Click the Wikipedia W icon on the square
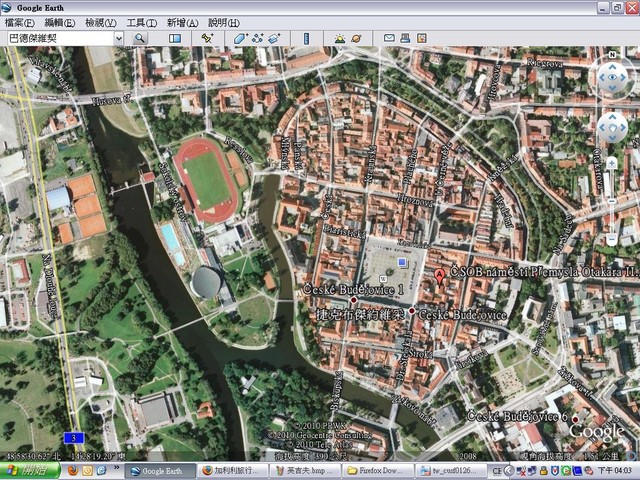This screenshot has height=480, width=640. [383, 279]
